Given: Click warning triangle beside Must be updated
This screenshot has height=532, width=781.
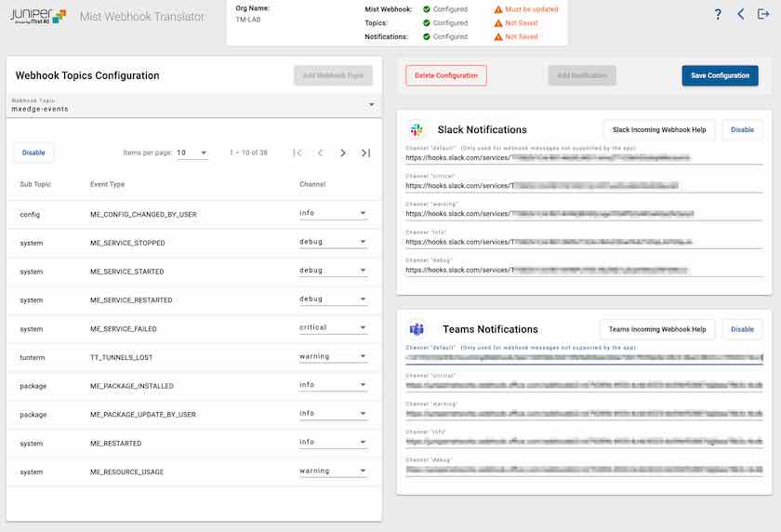Looking at the screenshot, I should click(498, 9).
